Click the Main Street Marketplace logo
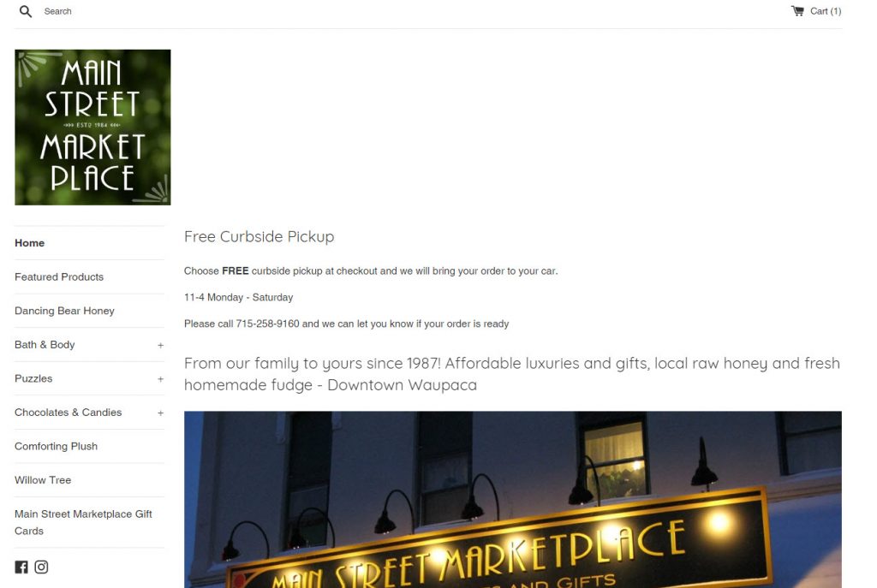The height and width of the screenshot is (588, 877). tap(92, 128)
